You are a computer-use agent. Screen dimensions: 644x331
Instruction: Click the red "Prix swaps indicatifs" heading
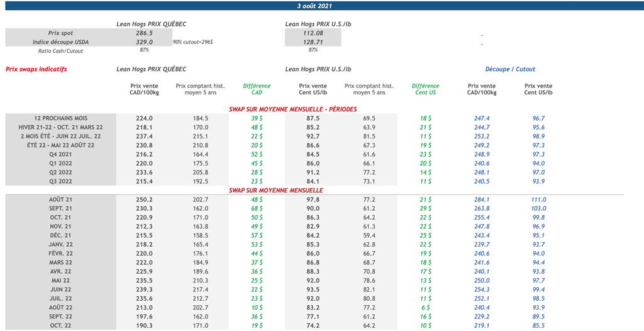[36, 69]
